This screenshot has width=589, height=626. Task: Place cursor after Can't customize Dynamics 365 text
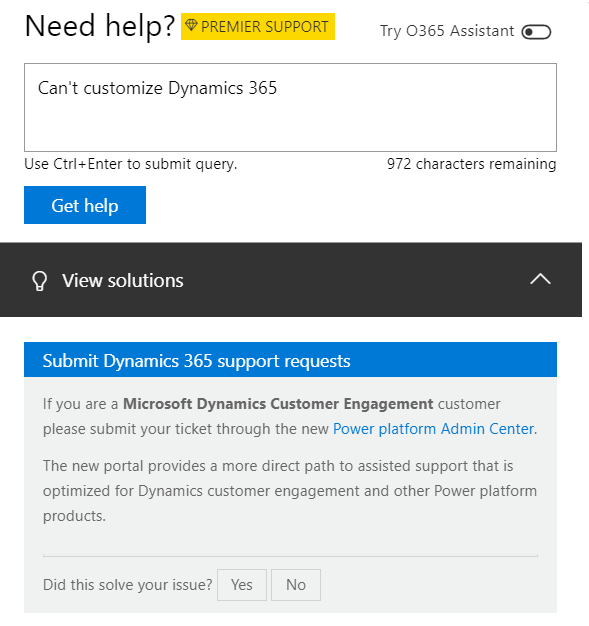point(278,88)
